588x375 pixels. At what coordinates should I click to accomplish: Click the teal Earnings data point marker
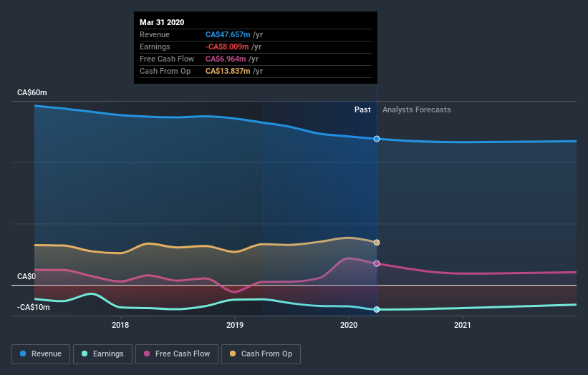tap(377, 309)
